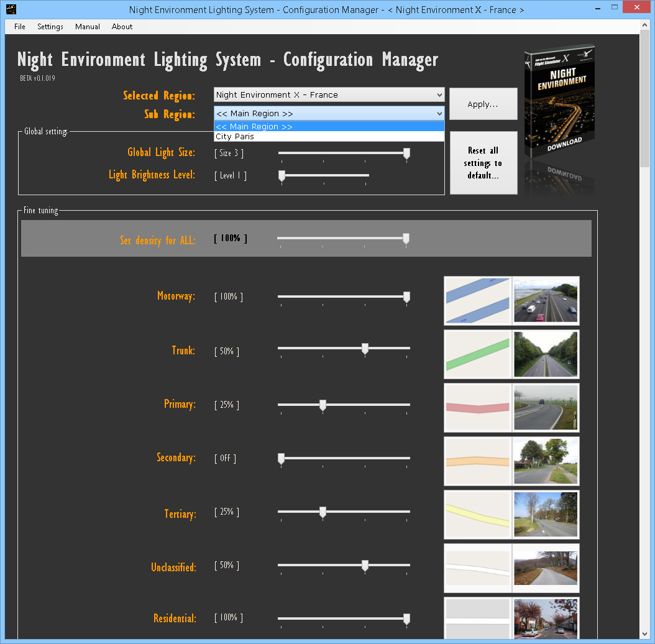
Task: Click the Residential density slider handle
Action: click(x=406, y=619)
